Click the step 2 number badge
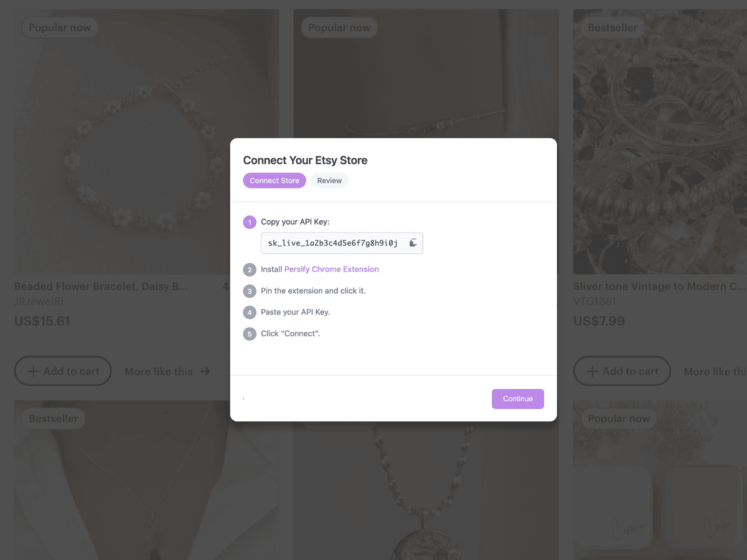Image resolution: width=747 pixels, height=560 pixels. click(250, 270)
